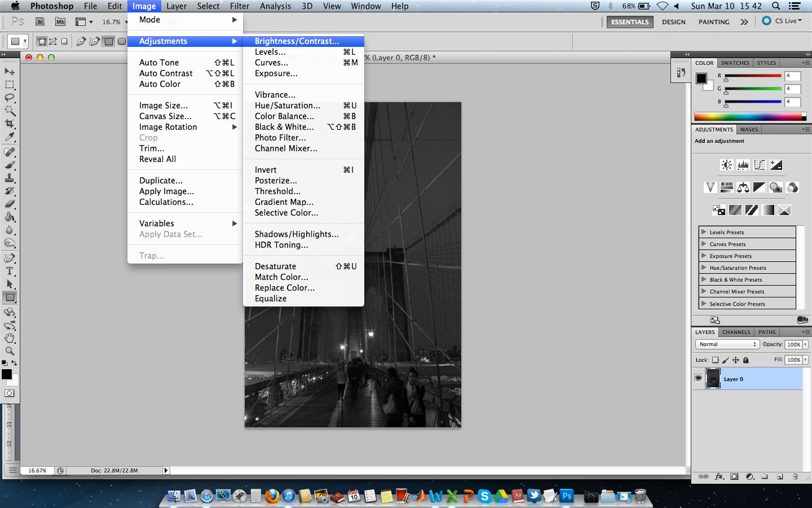Click the ESSENTIALS workspace button
Image resolution: width=812 pixels, height=508 pixels.
pos(630,22)
